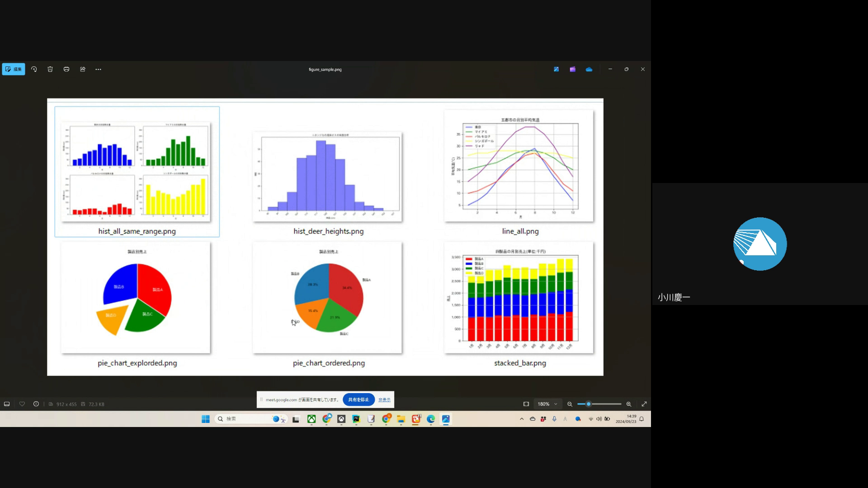Click the Edit (編集) button
868x488 pixels.
14,69
